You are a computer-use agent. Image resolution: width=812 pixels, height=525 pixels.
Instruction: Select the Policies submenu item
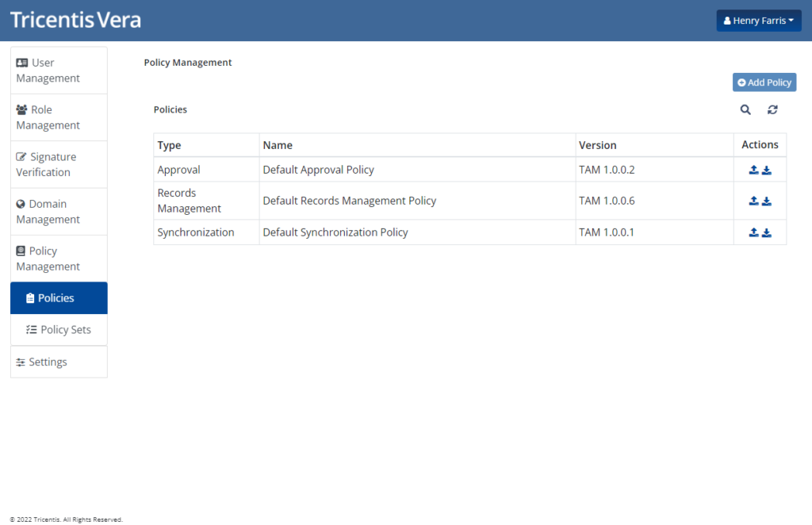coord(59,298)
